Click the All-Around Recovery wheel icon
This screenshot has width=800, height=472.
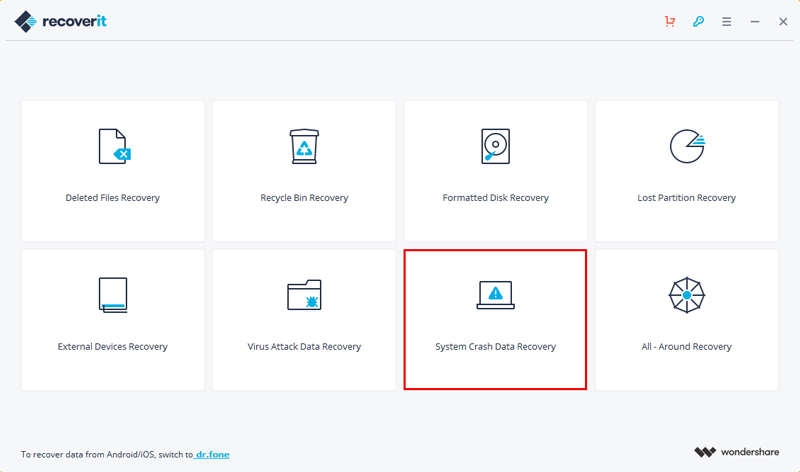pyautogui.click(x=687, y=295)
